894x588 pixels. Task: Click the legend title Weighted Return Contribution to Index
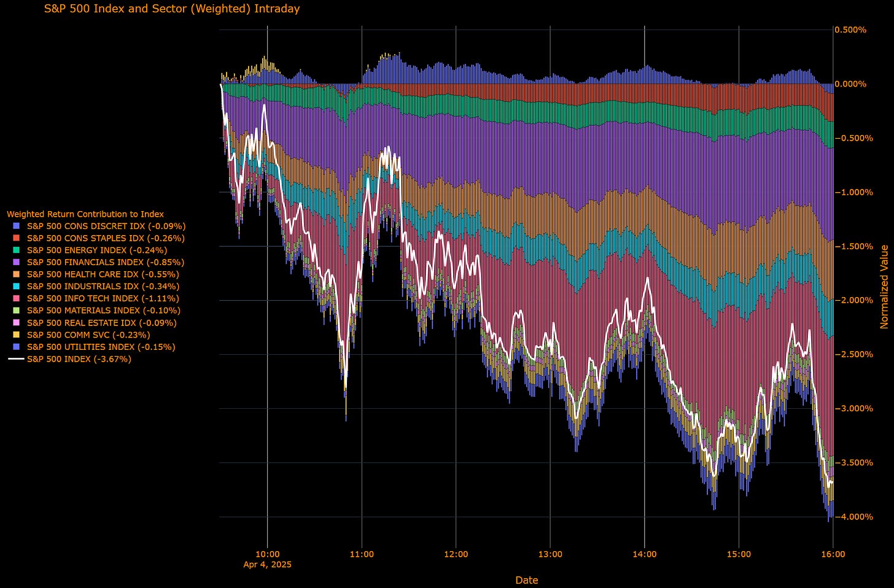[x=85, y=214]
